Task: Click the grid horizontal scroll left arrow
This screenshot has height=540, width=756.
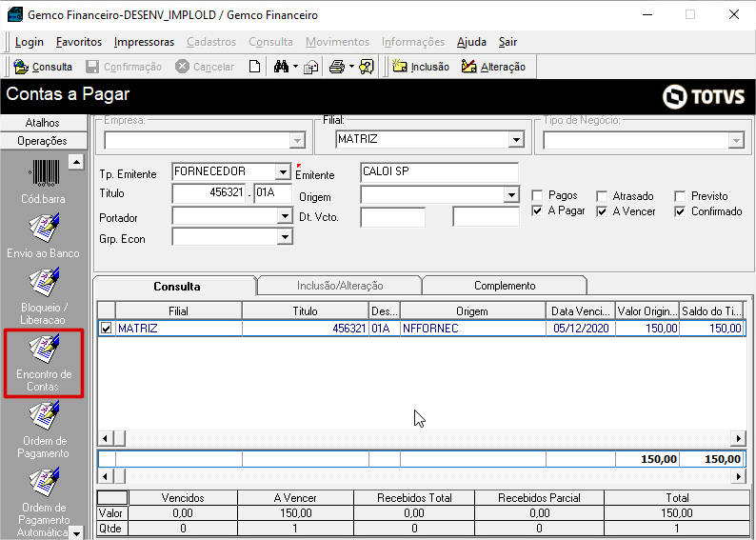Action: click(x=106, y=438)
